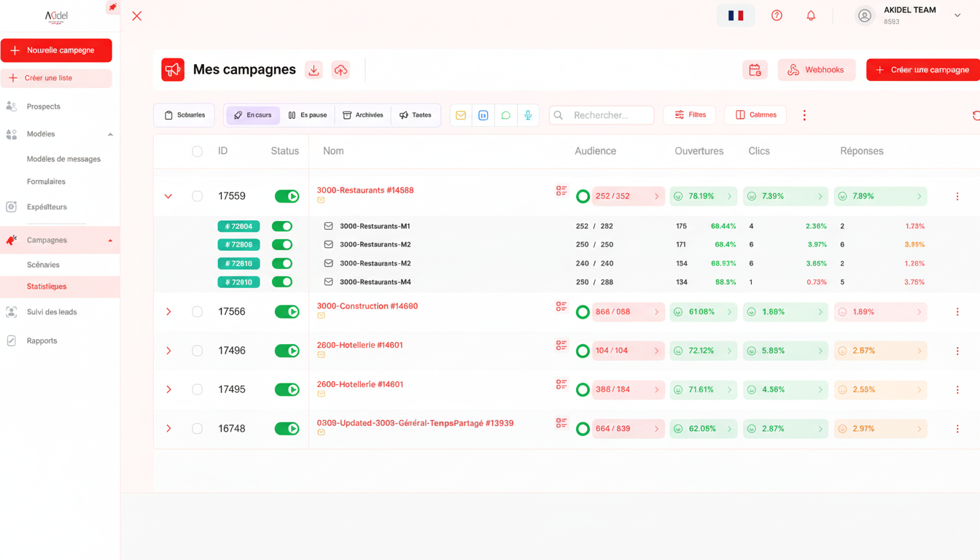Image resolution: width=980 pixels, height=560 pixels.
Task: Open the Webhooks button
Action: pyautogui.click(x=816, y=70)
